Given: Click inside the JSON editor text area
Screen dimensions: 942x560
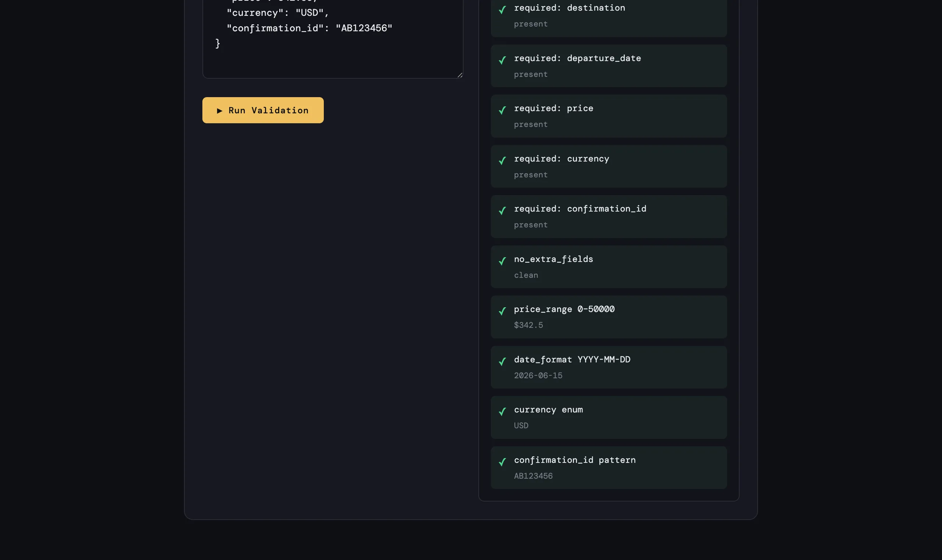Looking at the screenshot, I should tap(332, 38).
